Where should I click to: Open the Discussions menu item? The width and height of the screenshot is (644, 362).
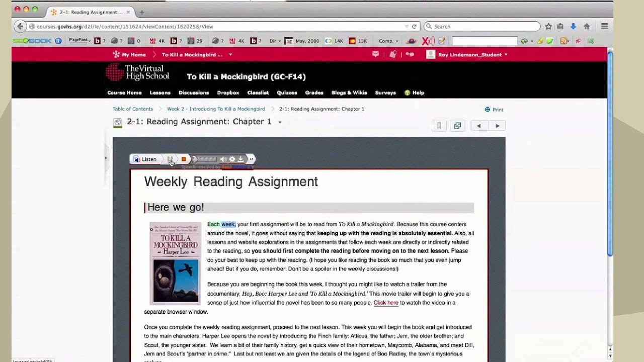coord(194,93)
